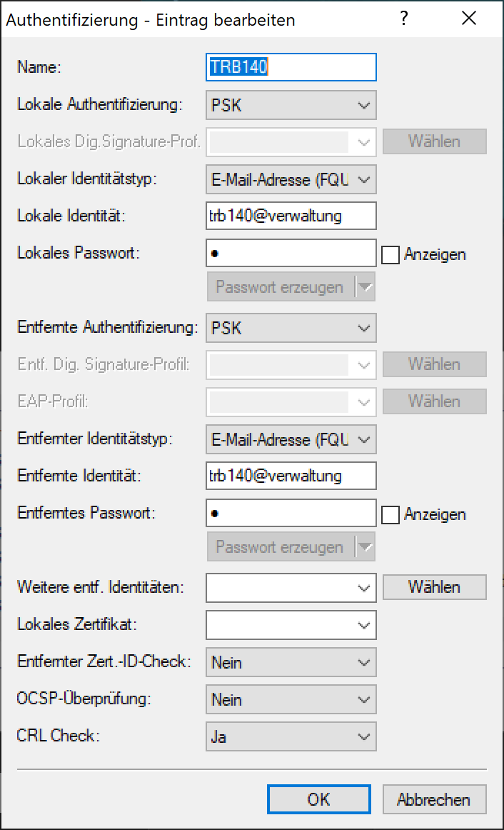Open the Entfernter Zert.-ID-Check dropdown
504x830 pixels.
pos(291,662)
